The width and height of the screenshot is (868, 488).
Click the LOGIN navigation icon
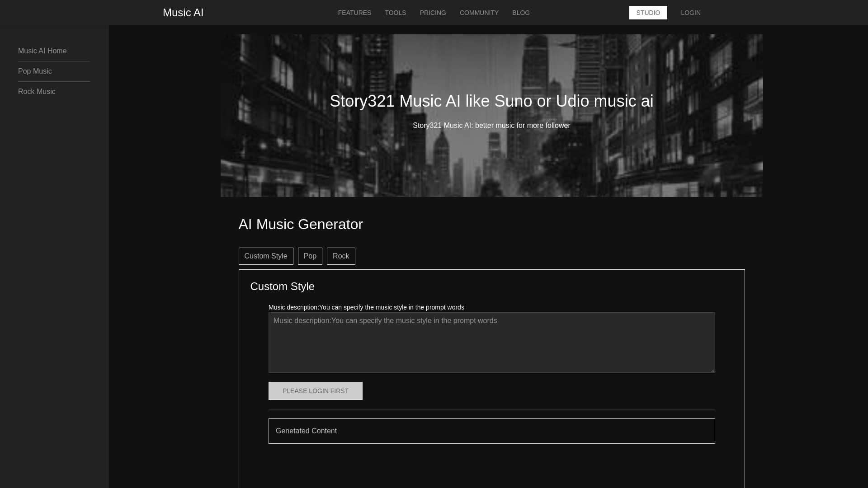pos(690,13)
